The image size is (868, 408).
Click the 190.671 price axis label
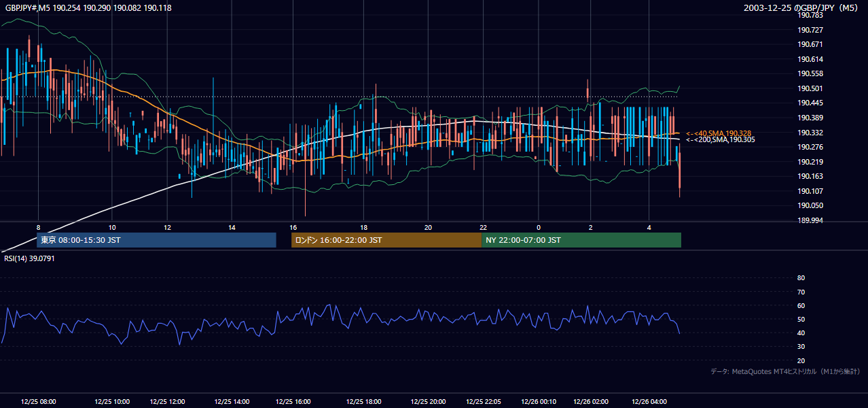(x=810, y=44)
